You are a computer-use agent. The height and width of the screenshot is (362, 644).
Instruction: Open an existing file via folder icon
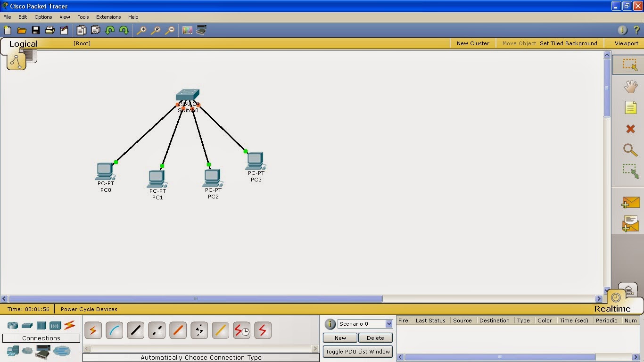coord(22,30)
